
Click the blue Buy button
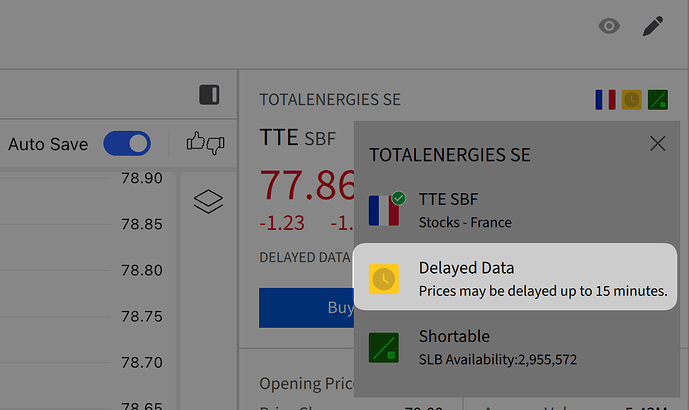[306, 308]
